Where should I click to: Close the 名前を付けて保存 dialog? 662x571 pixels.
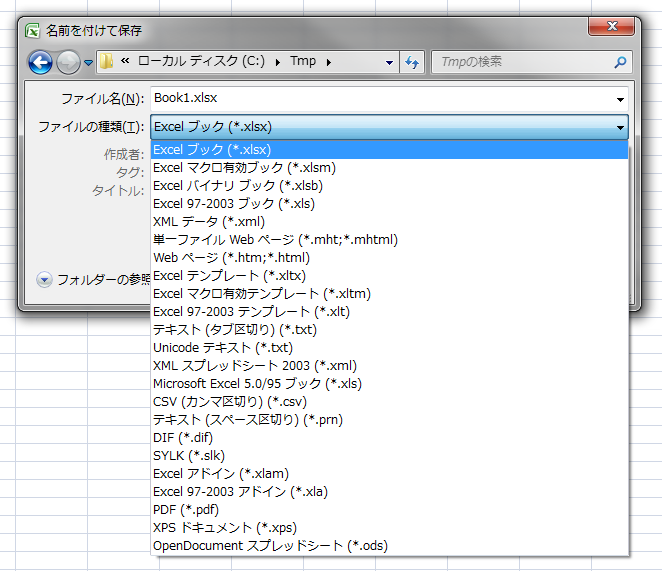click(x=611, y=26)
